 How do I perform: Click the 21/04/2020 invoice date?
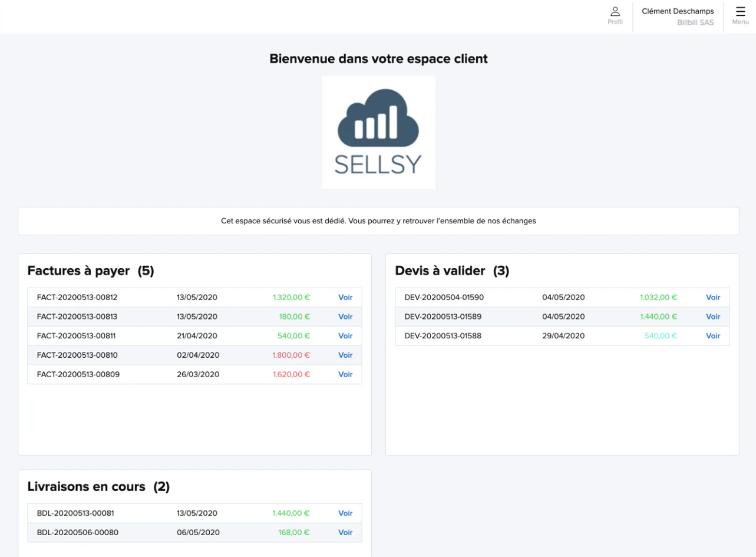click(x=197, y=336)
